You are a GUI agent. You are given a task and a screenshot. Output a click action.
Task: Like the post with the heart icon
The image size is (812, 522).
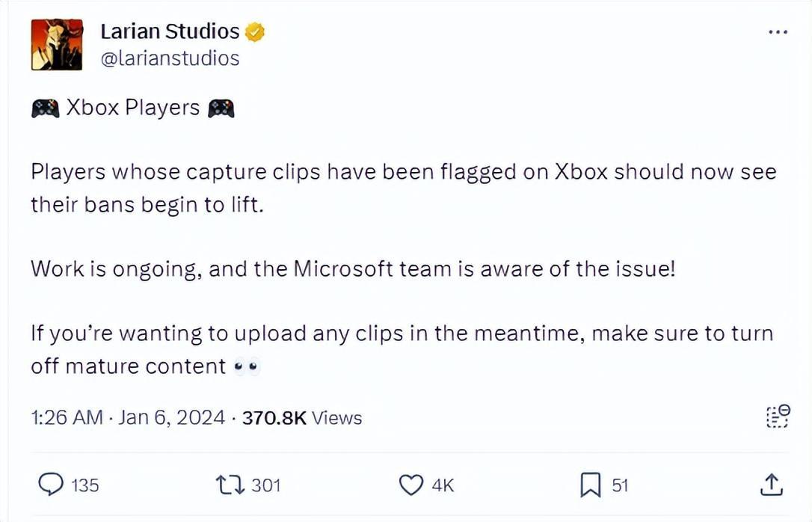coord(410,485)
